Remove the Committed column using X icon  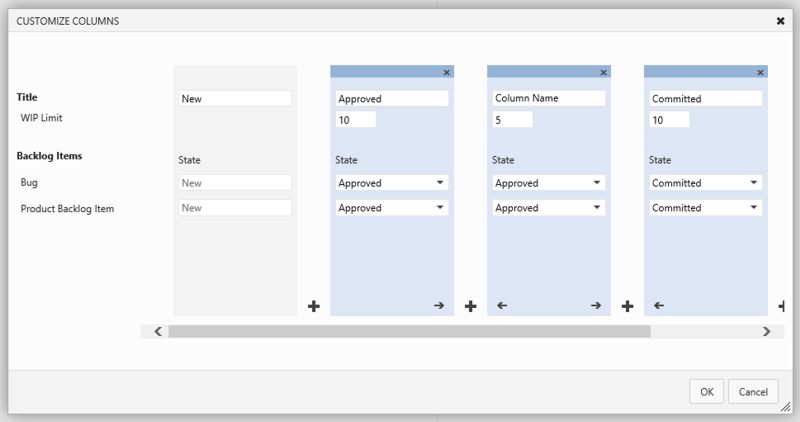(760, 72)
